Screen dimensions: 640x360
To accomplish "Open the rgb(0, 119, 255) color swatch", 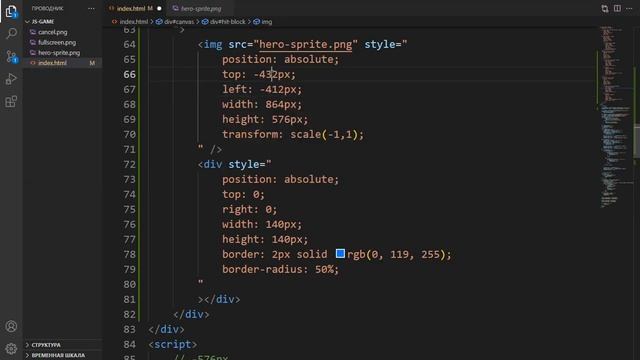I will [340, 254].
